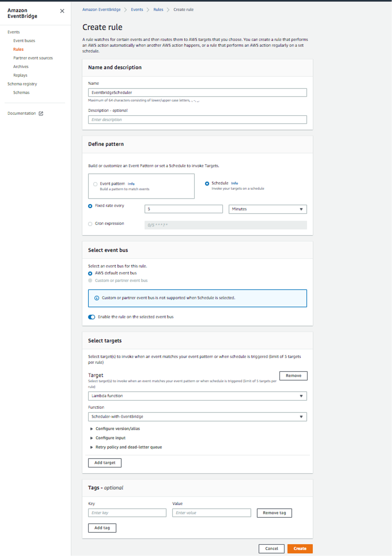Open Documentation external link icon
This screenshot has height=556, width=392.
[41, 113]
